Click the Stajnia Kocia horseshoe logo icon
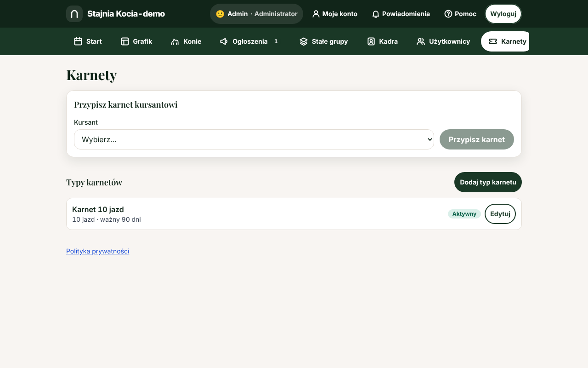 [x=74, y=14]
